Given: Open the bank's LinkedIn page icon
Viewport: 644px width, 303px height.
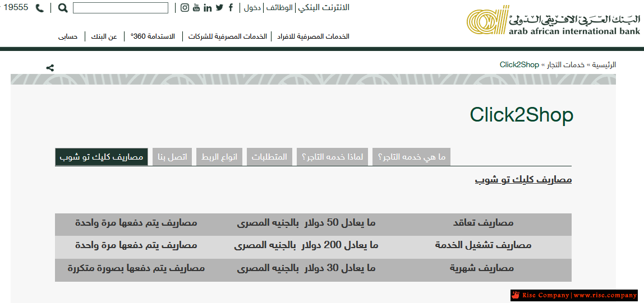Looking at the screenshot, I should [208, 7].
